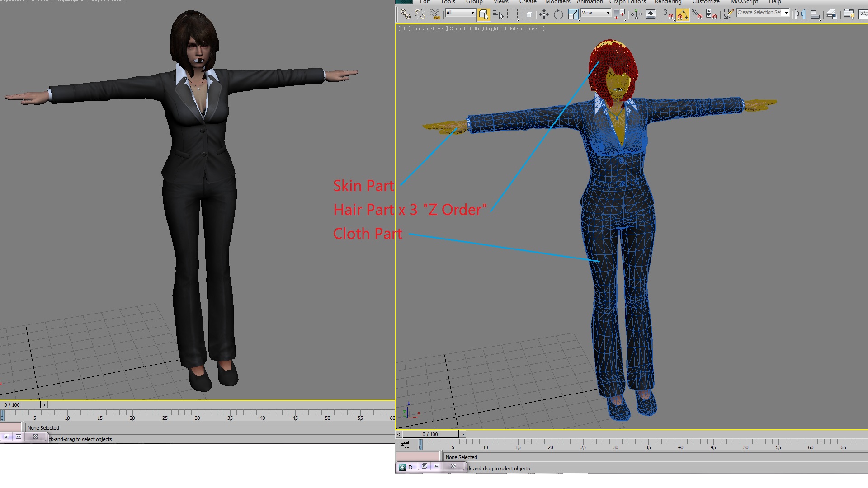The width and height of the screenshot is (868, 488).
Task: Activate the Select Object tool
Action: [483, 14]
